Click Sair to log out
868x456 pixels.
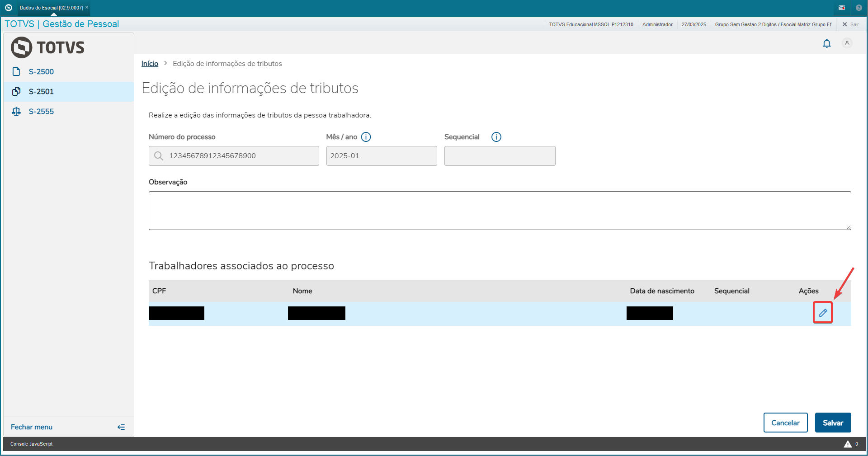(x=850, y=24)
